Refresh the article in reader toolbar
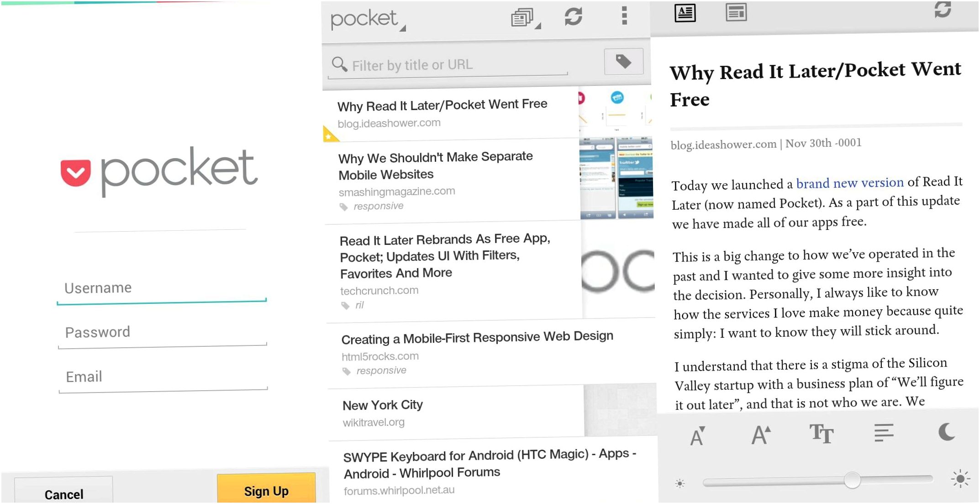980x504 pixels. 943,9
